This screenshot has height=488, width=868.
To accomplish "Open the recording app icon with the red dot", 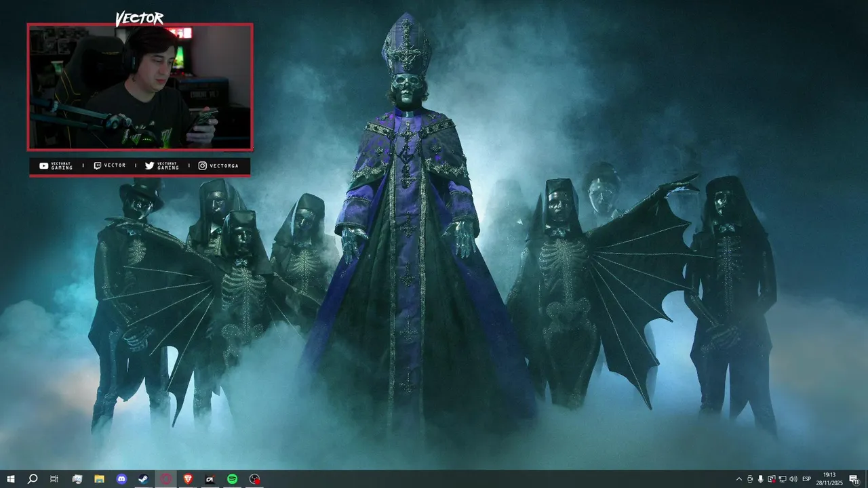I will pos(254,479).
